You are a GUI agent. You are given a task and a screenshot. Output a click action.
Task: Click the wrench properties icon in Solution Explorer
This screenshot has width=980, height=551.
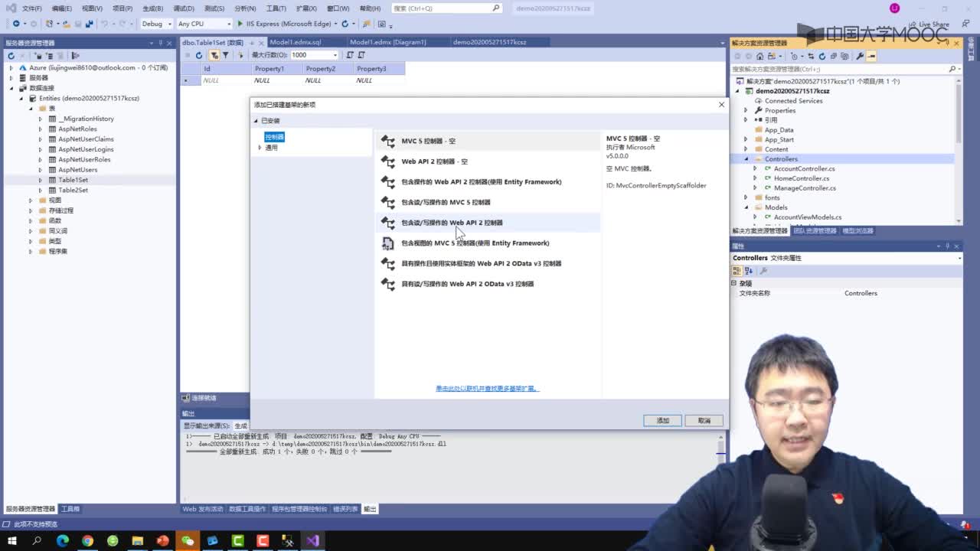(860, 56)
